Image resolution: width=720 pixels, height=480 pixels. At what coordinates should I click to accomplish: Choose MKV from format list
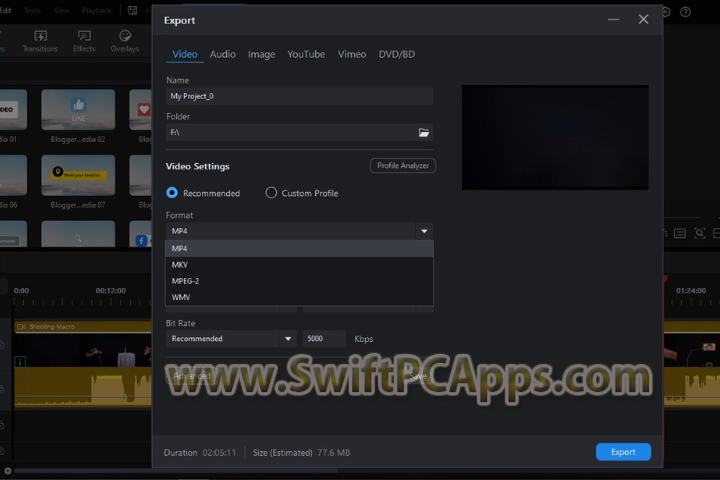point(299,265)
